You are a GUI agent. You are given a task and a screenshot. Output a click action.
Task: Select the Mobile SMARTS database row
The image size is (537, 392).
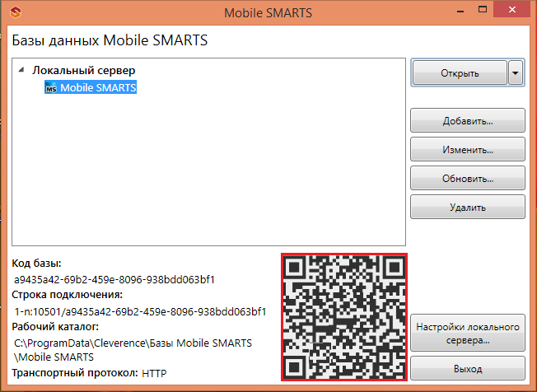click(91, 87)
